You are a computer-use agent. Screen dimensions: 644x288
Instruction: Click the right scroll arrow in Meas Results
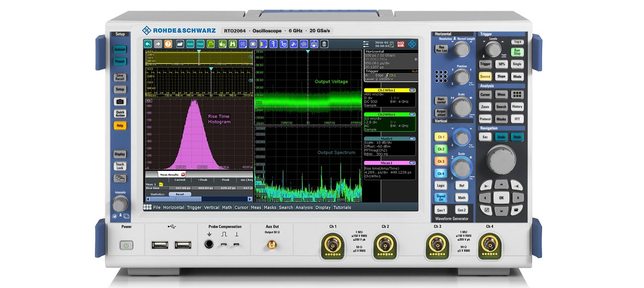250,199
